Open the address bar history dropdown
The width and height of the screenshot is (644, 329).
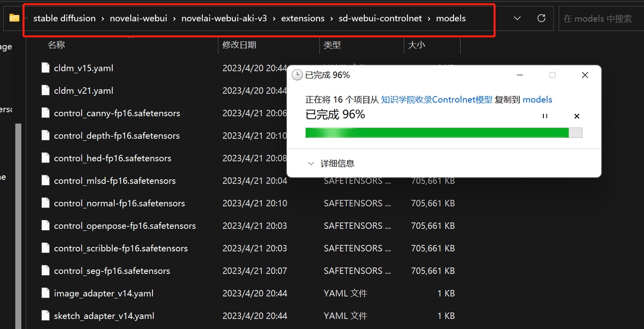[x=517, y=18]
